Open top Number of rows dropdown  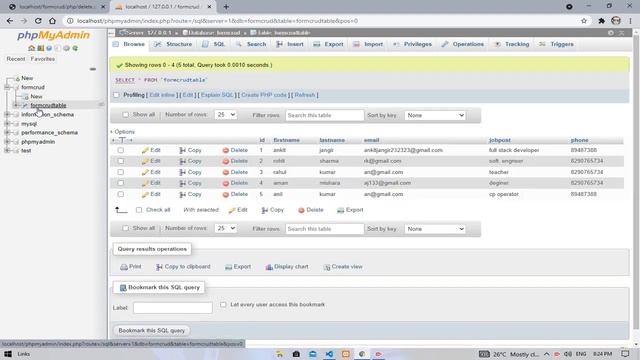[225, 115]
